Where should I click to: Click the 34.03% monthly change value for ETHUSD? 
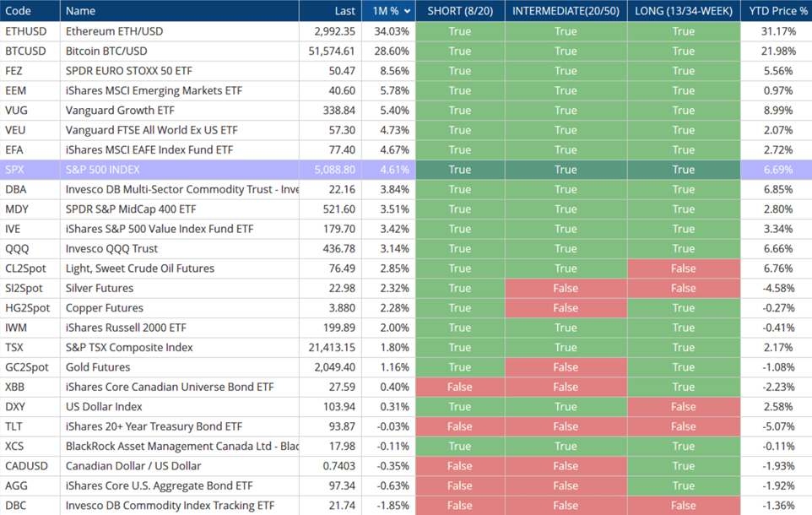pyautogui.click(x=393, y=31)
